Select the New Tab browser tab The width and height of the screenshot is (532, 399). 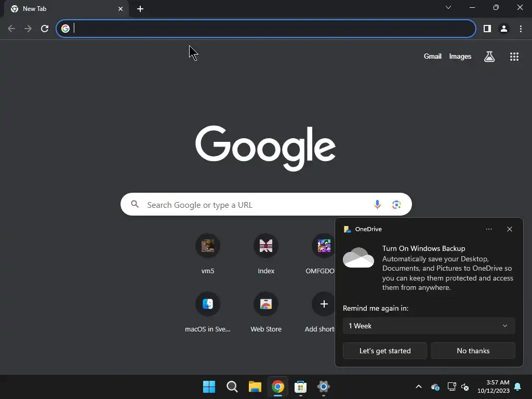tap(66, 9)
